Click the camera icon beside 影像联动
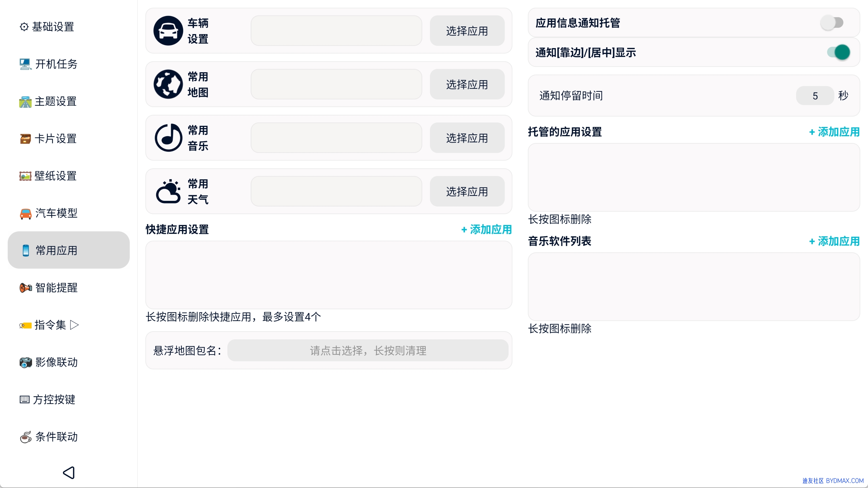The width and height of the screenshot is (868, 488). 26,362
